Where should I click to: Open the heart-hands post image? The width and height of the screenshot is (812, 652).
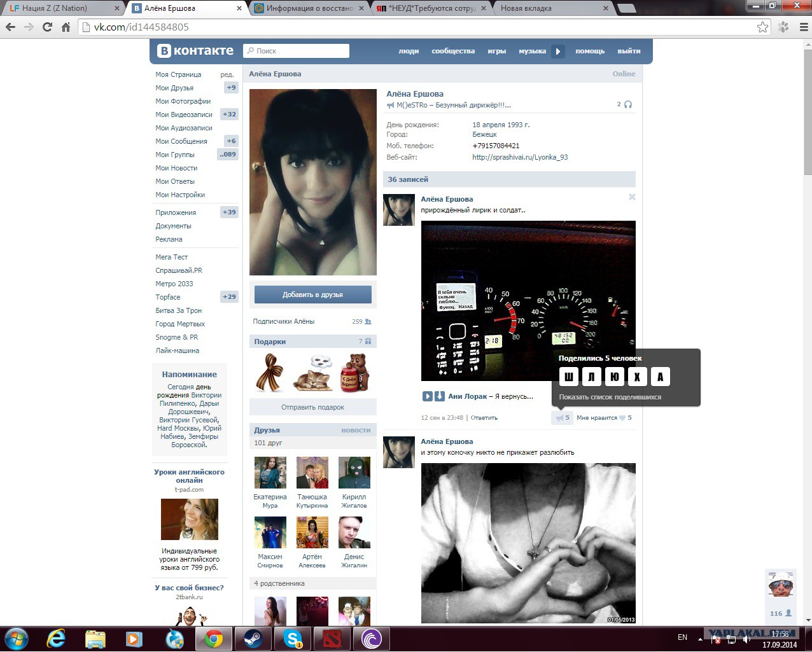528,543
